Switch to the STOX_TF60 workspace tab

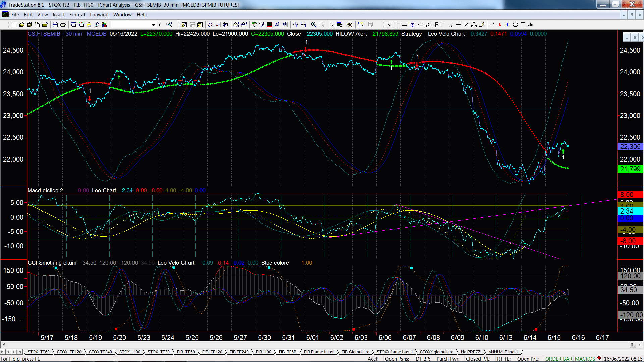click(x=38, y=352)
